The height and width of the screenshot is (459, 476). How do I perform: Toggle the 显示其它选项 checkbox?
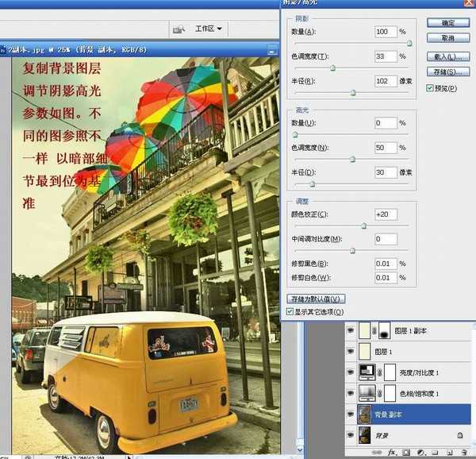click(x=290, y=313)
